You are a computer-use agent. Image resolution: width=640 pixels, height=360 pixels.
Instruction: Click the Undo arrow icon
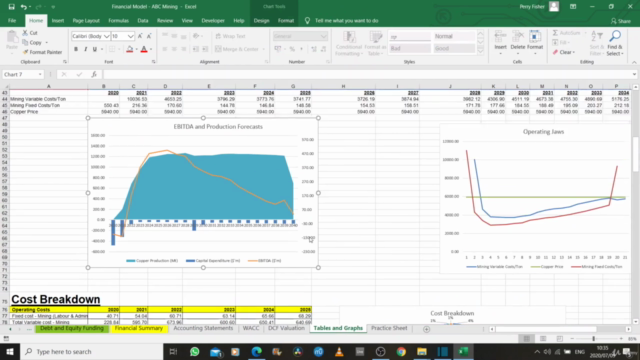click(x=24, y=7)
